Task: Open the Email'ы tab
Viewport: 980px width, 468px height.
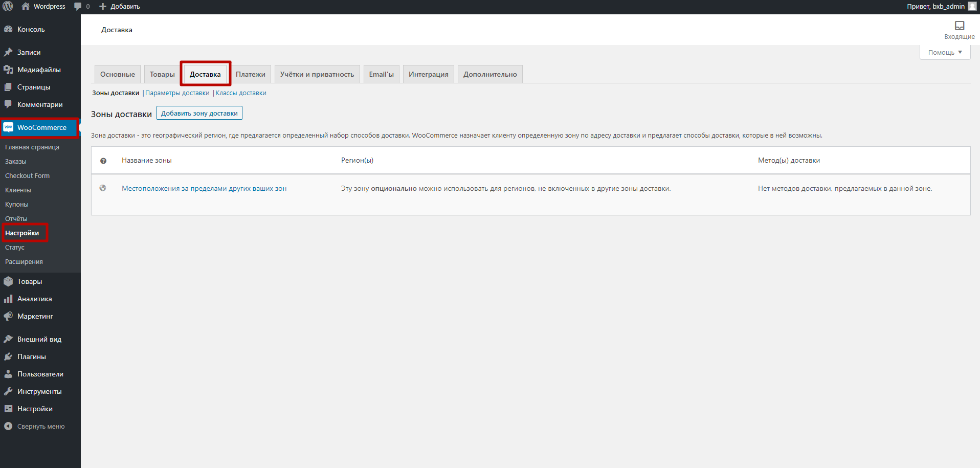Action: pyautogui.click(x=382, y=74)
